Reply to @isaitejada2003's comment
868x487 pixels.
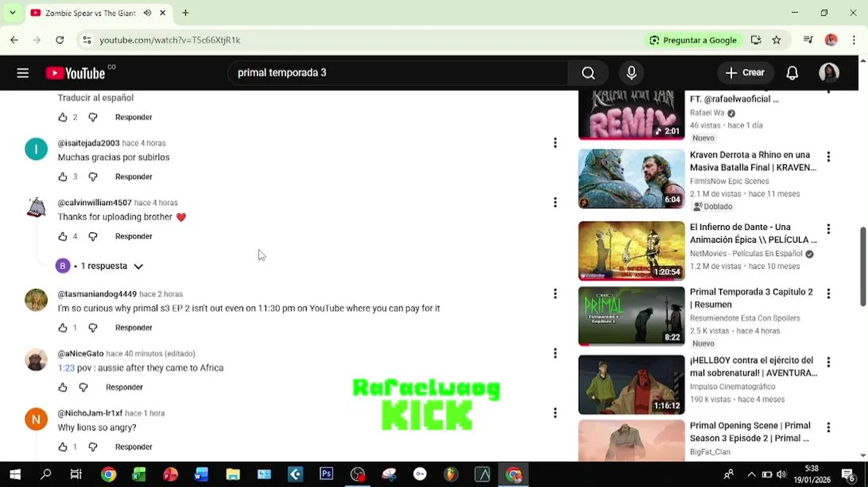click(x=134, y=177)
